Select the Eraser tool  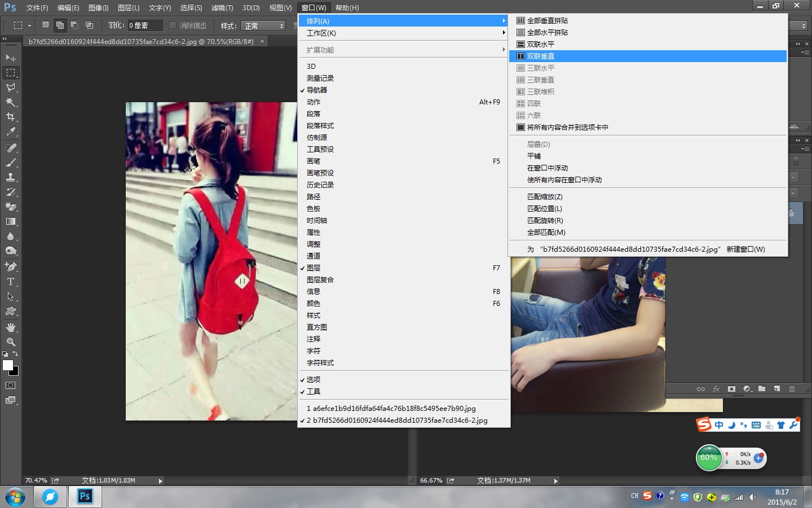(11, 207)
